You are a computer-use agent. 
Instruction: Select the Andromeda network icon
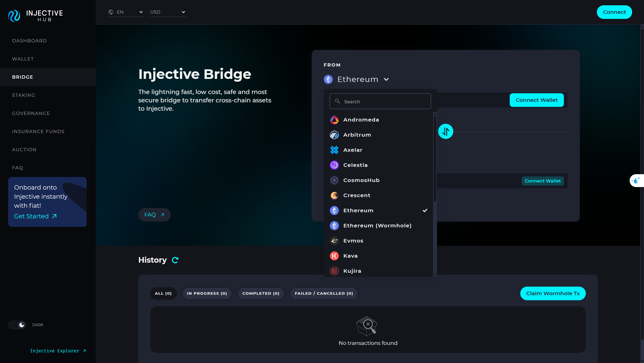(334, 120)
